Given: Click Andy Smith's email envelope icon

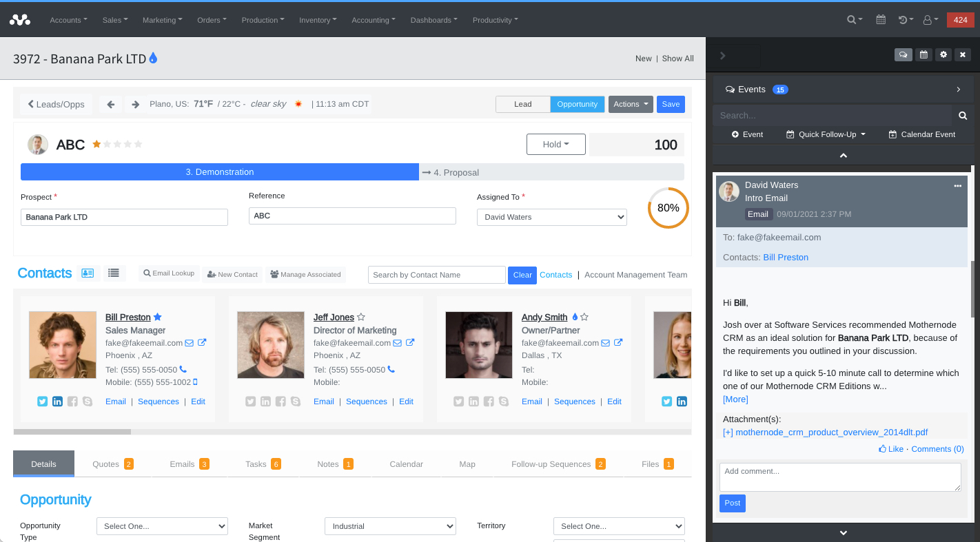Looking at the screenshot, I should tap(606, 343).
